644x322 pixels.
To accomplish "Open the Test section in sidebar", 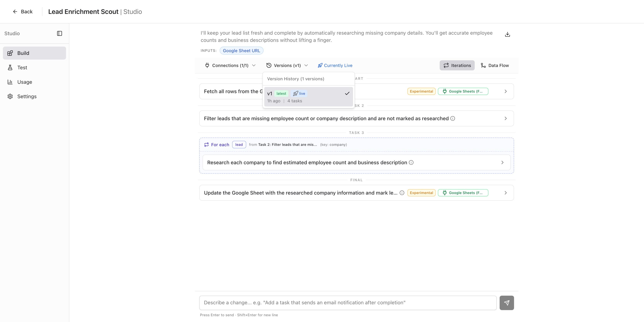I will pos(22,67).
